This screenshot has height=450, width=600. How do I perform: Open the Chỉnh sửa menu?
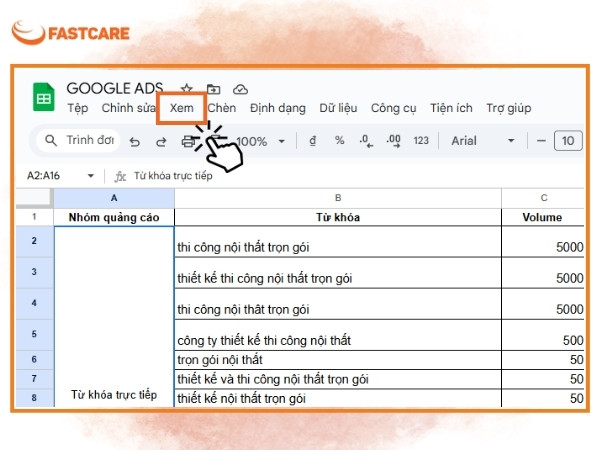[x=129, y=108]
